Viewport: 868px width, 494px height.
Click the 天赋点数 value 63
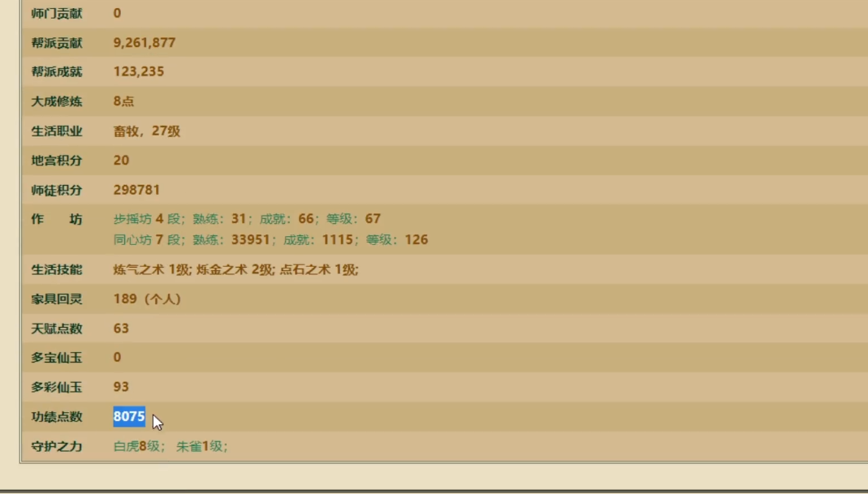[x=121, y=329]
